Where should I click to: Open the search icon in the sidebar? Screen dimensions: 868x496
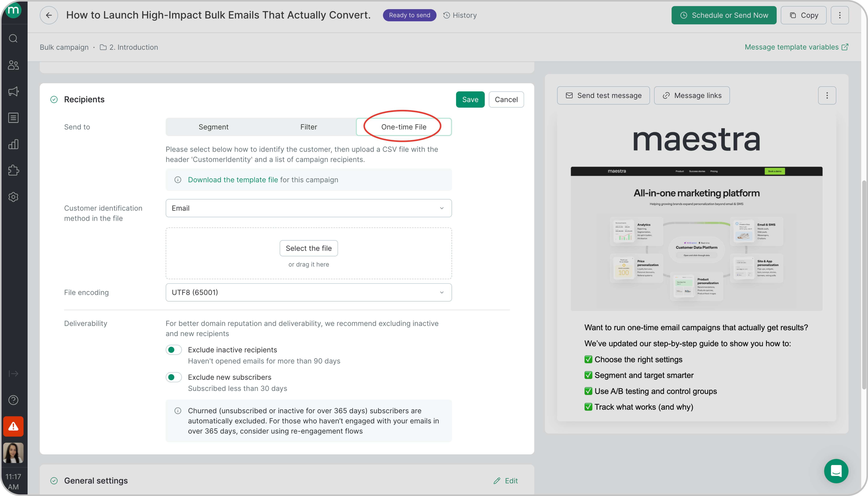(x=13, y=39)
